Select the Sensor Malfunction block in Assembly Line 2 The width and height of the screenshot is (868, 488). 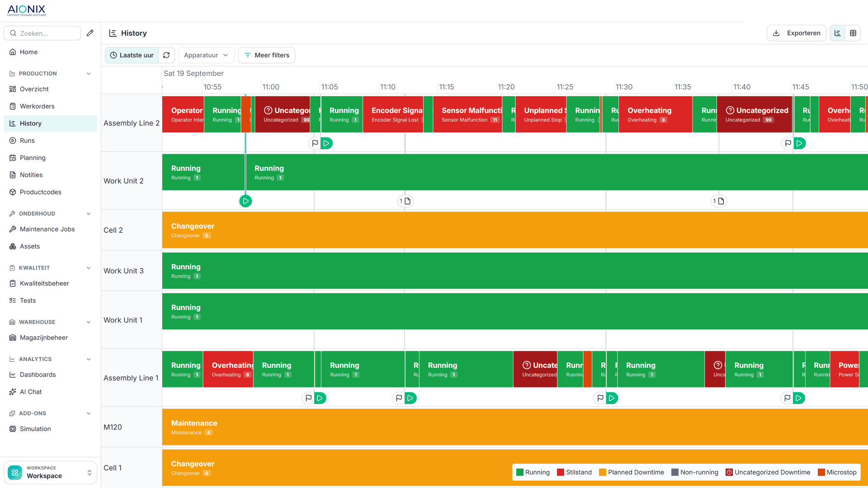(467, 114)
